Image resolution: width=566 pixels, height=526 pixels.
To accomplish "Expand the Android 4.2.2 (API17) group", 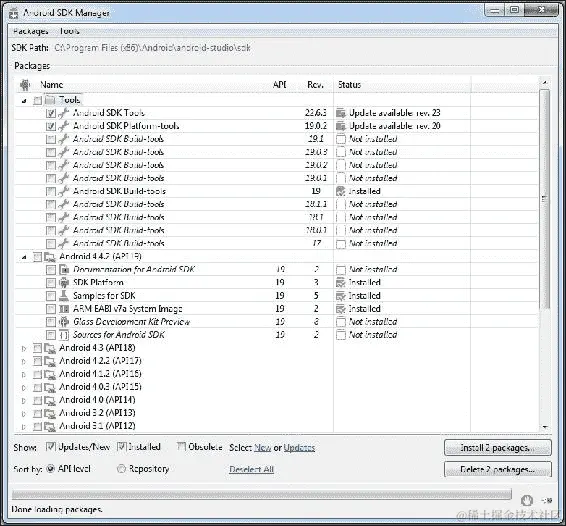I will [24, 361].
